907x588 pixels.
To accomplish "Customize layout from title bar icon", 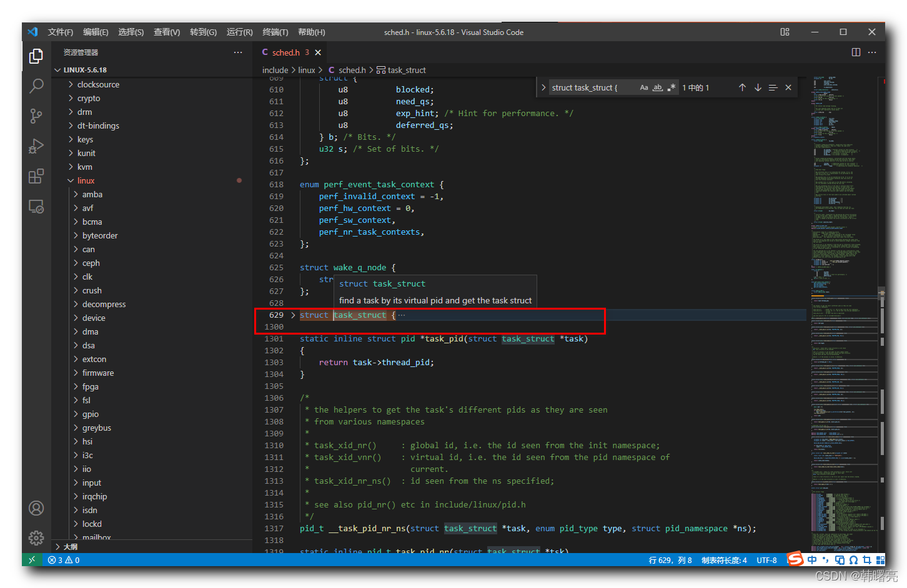I will [785, 32].
